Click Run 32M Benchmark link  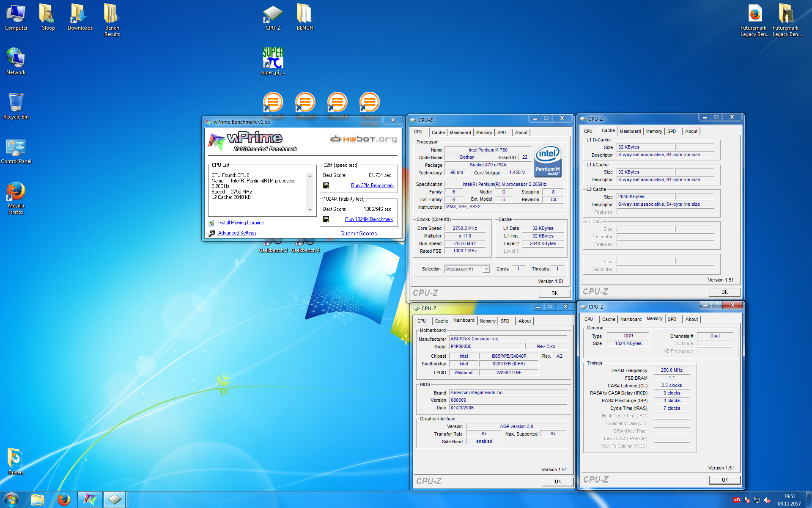pyautogui.click(x=372, y=185)
